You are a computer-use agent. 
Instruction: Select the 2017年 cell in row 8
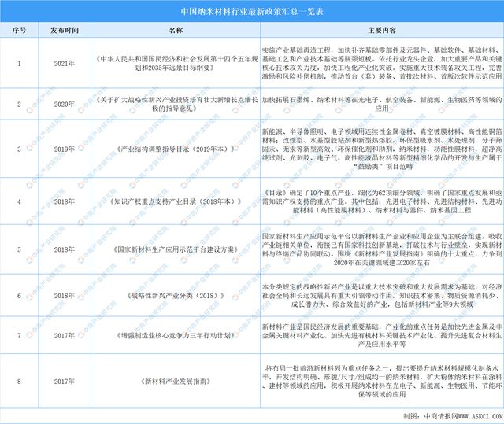click(x=65, y=382)
